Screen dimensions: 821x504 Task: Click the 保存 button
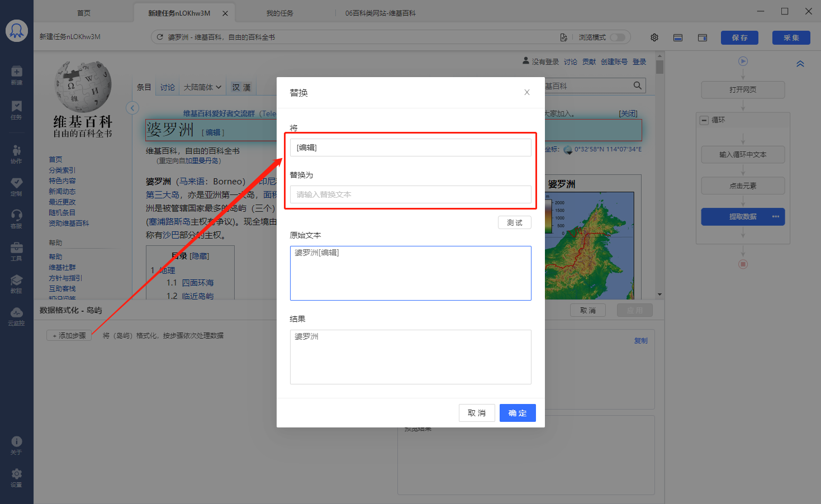(x=739, y=37)
